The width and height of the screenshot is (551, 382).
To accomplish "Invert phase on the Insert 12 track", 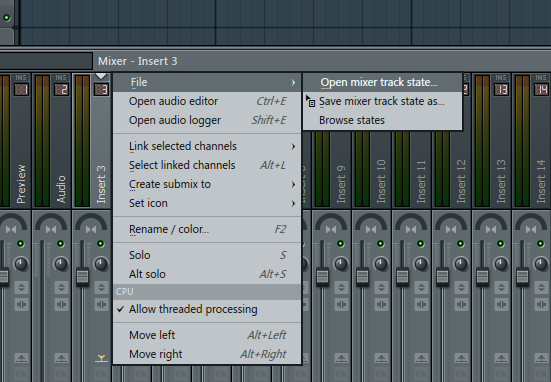I will coord(461,288).
